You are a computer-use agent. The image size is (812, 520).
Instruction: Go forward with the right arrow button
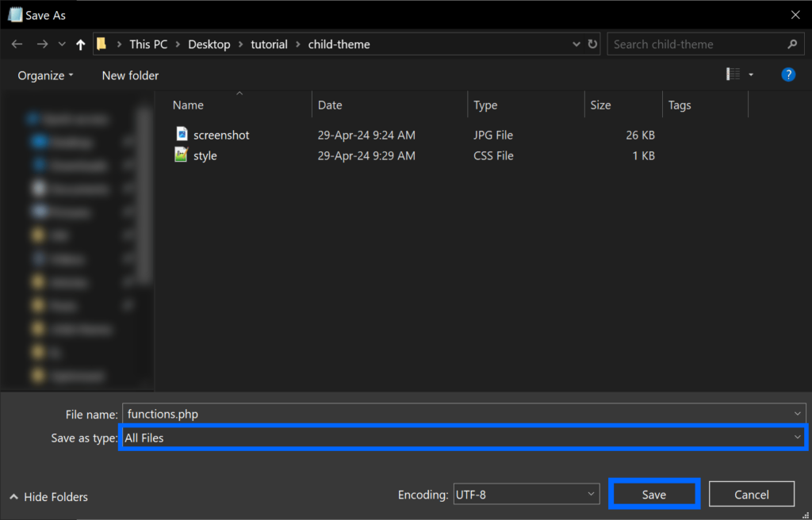click(x=42, y=44)
